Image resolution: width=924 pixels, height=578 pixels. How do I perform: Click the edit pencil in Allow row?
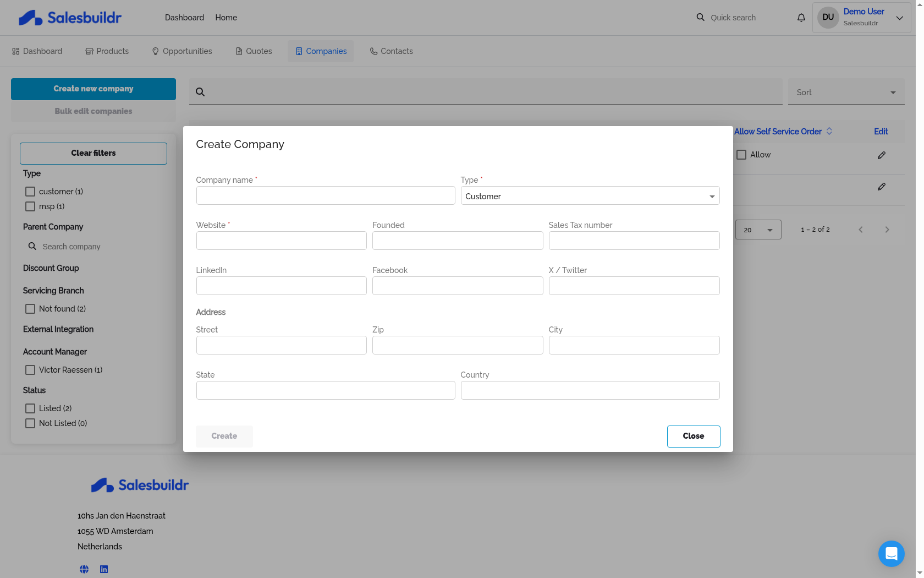click(882, 155)
